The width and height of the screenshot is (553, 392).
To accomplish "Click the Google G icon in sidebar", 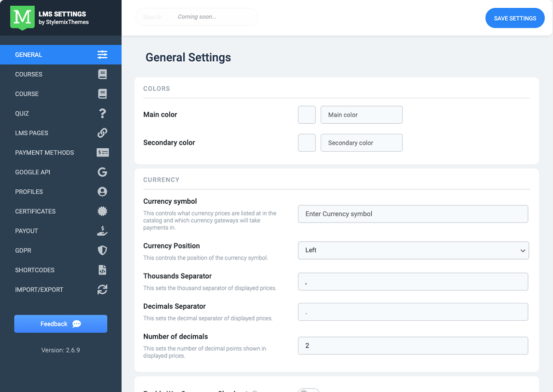I will (x=102, y=172).
